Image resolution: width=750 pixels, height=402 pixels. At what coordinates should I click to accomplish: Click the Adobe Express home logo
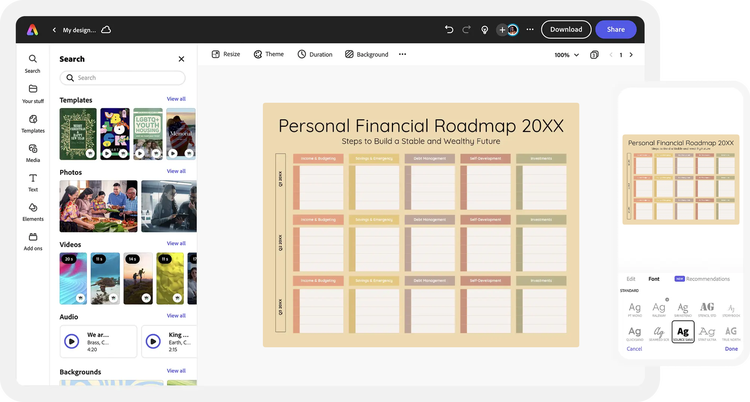coord(32,30)
